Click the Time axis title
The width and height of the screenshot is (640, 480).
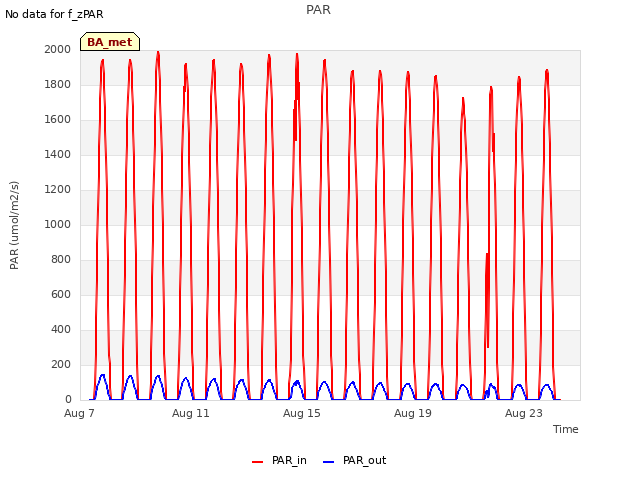click(x=566, y=429)
